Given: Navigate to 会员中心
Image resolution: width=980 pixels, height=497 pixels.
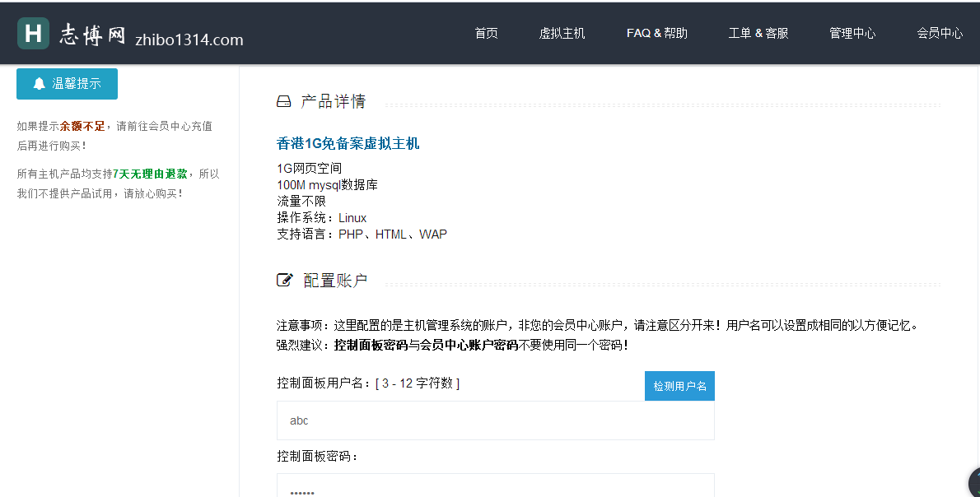Looking at the screenshot, I should pos(940,34).
